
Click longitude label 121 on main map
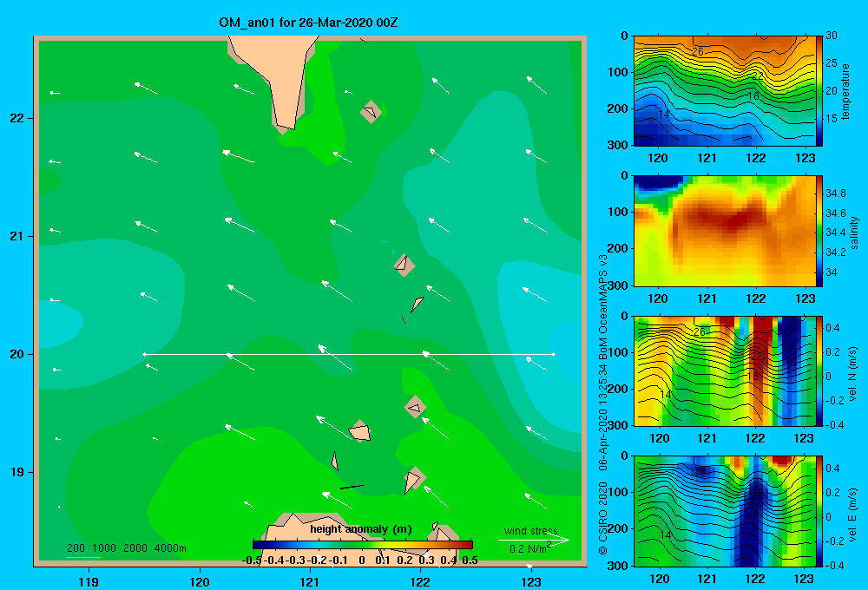[x=310, y=581]
